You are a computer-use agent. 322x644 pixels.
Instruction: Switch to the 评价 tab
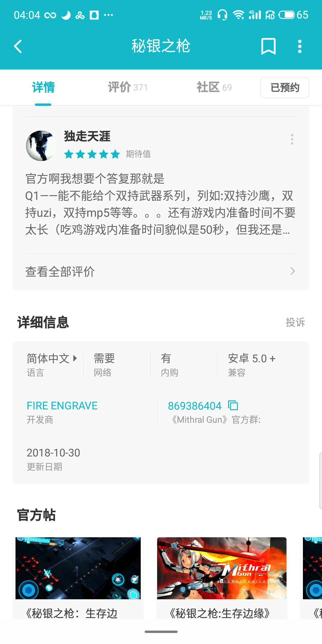[x=128, y=87]
